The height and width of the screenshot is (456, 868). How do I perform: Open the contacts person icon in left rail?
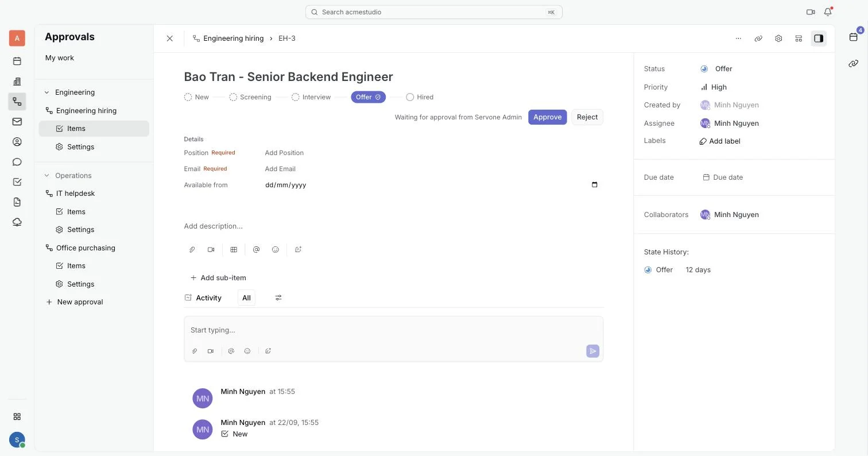(x=17, y=142)
